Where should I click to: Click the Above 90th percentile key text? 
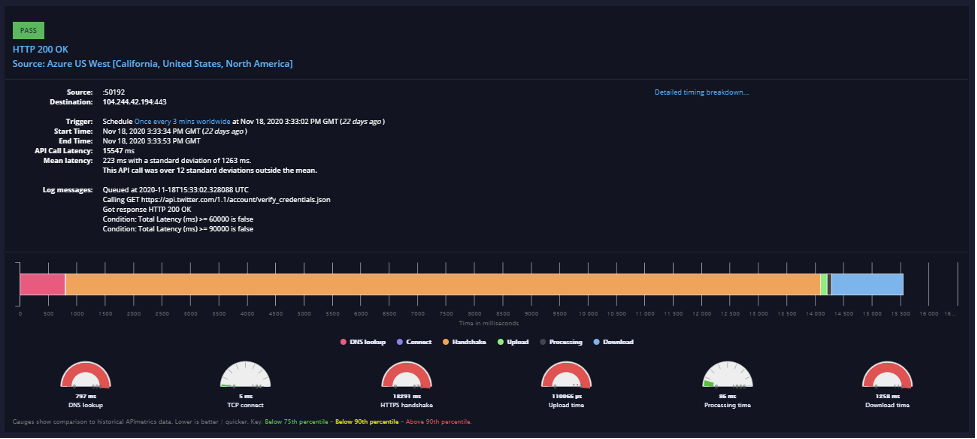[438, 422]
